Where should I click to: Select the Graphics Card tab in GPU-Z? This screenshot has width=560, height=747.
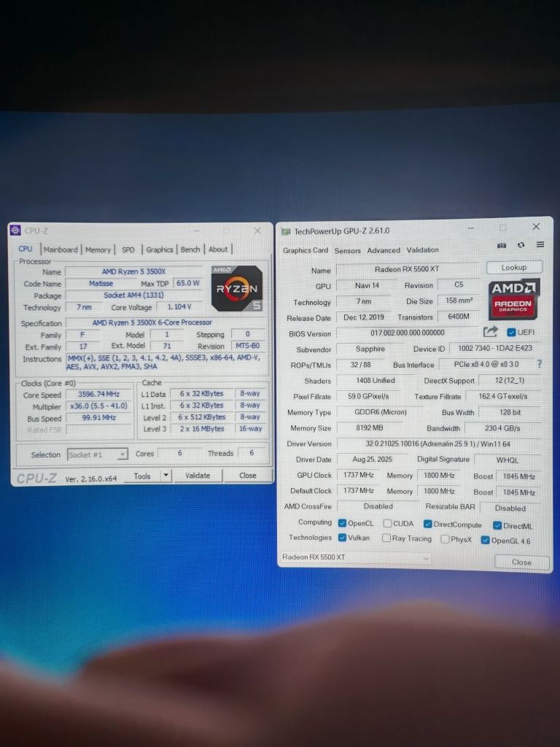click(x=306, y=250)
